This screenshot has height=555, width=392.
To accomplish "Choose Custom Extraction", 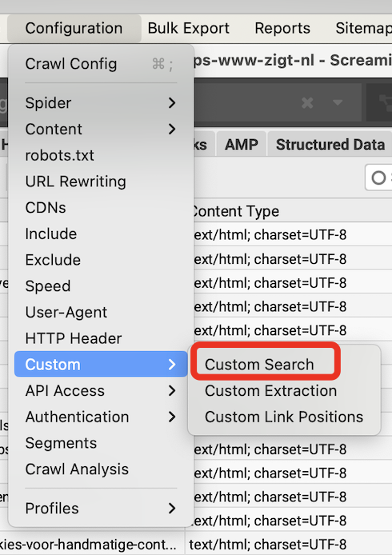I will point(270,391).
